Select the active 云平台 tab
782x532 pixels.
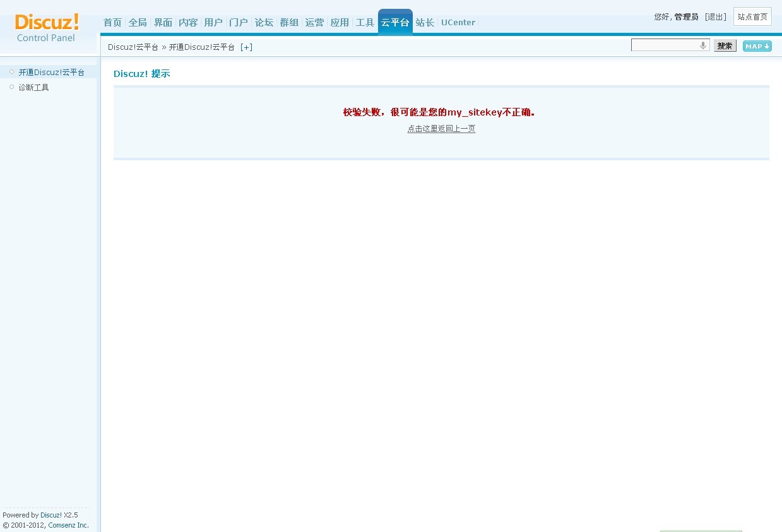click(x=395, y=22)
